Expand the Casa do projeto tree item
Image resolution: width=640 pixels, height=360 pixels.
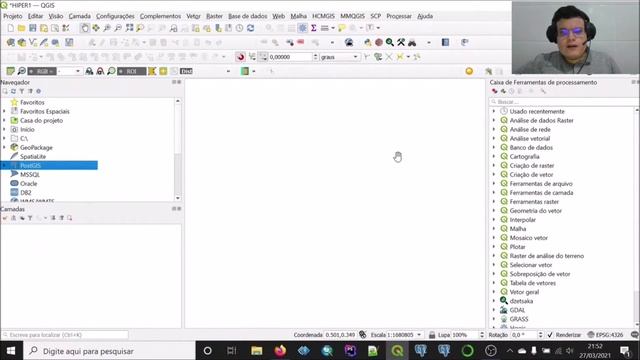click(4, 120)
